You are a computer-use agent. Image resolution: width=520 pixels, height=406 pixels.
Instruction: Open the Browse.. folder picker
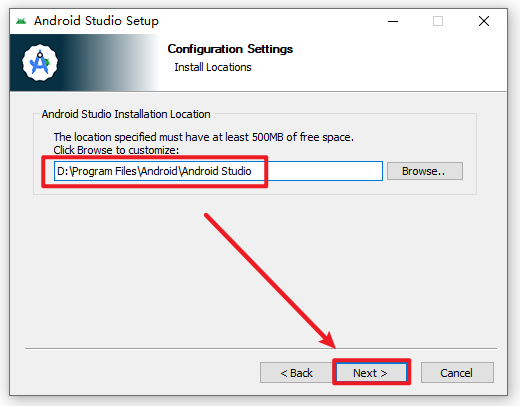pos(425,171)
